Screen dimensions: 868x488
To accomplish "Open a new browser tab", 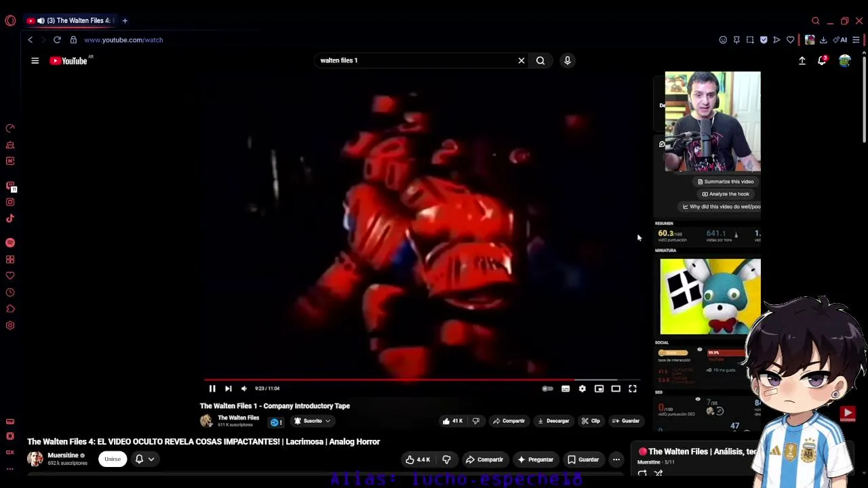I will pos(125,20).
